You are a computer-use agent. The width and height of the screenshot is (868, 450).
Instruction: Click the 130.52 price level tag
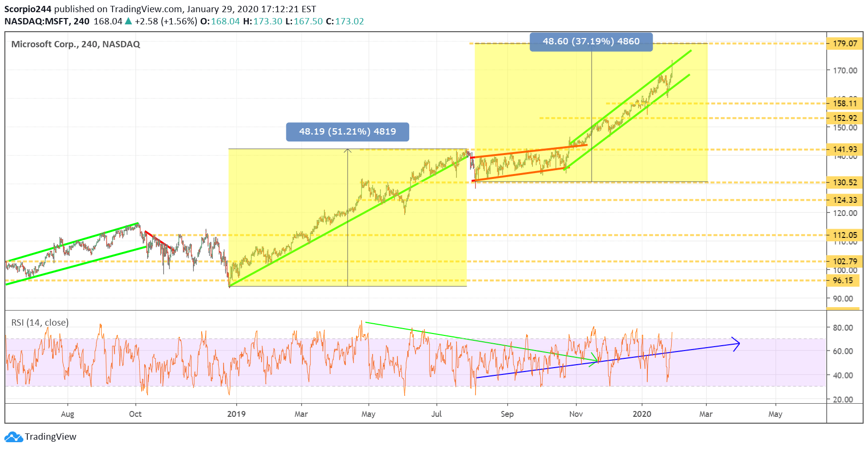pos(845,182)
